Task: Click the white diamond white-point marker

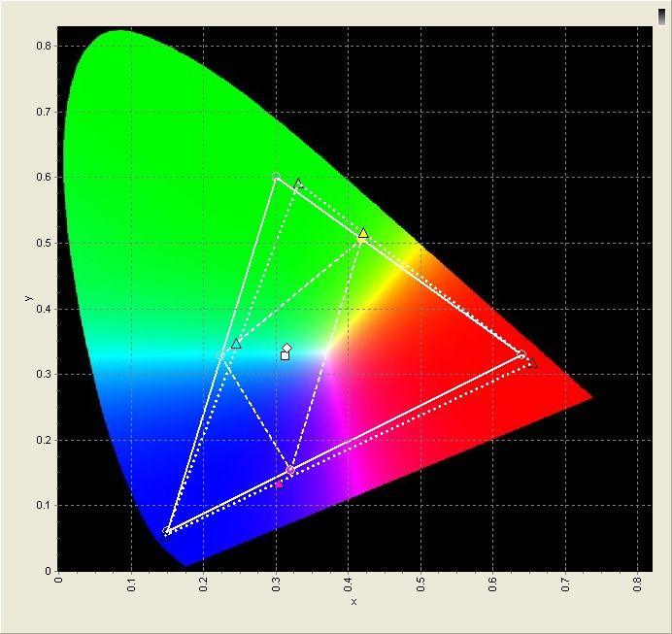Action: (287, 348)
